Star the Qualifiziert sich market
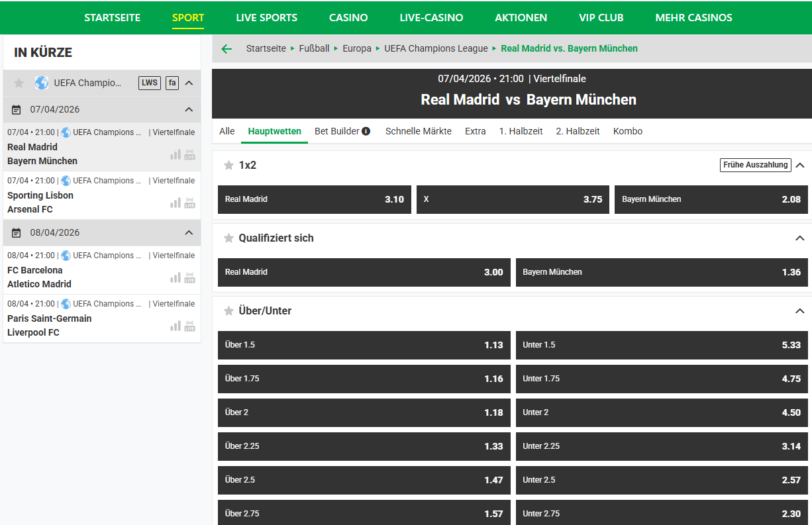The width and height of the screenshot is (812, 525). click(x=229, y=238)
